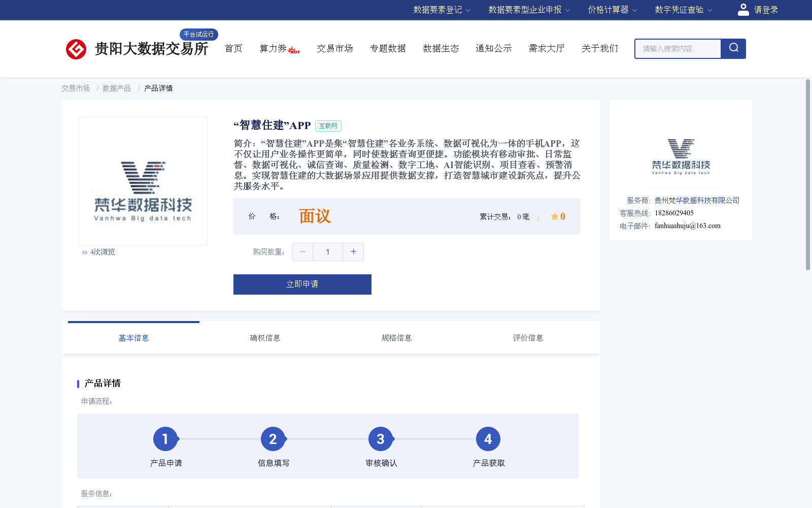Switch to the 规格信息 tab
Screen dimensions: 812x508
(x=396, y=338)
